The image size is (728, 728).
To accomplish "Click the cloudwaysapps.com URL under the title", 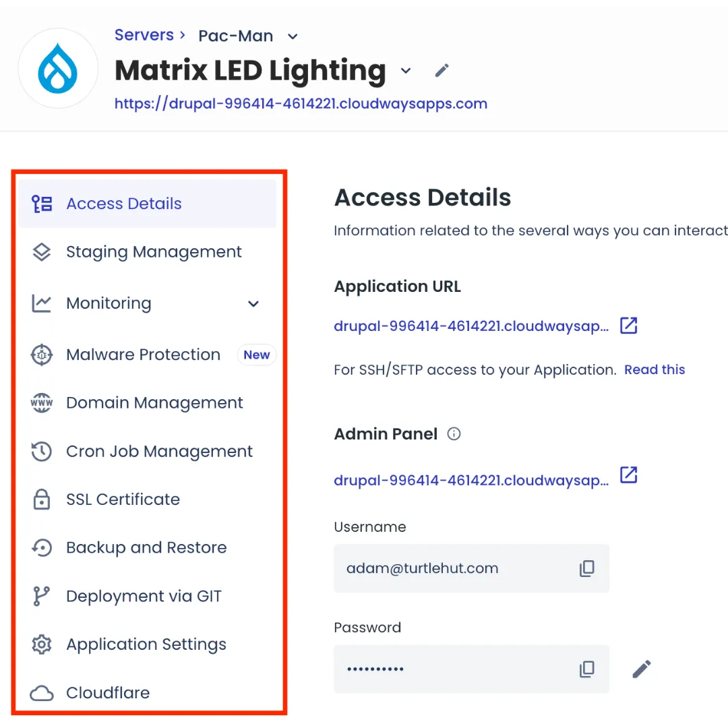I will click(301, 104).
